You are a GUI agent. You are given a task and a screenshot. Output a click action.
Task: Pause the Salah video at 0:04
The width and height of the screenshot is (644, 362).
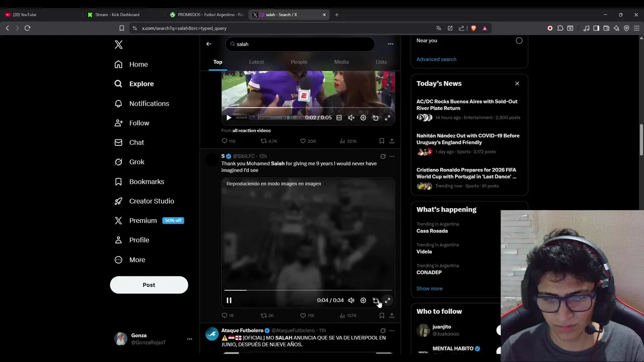tap(229, 300)
